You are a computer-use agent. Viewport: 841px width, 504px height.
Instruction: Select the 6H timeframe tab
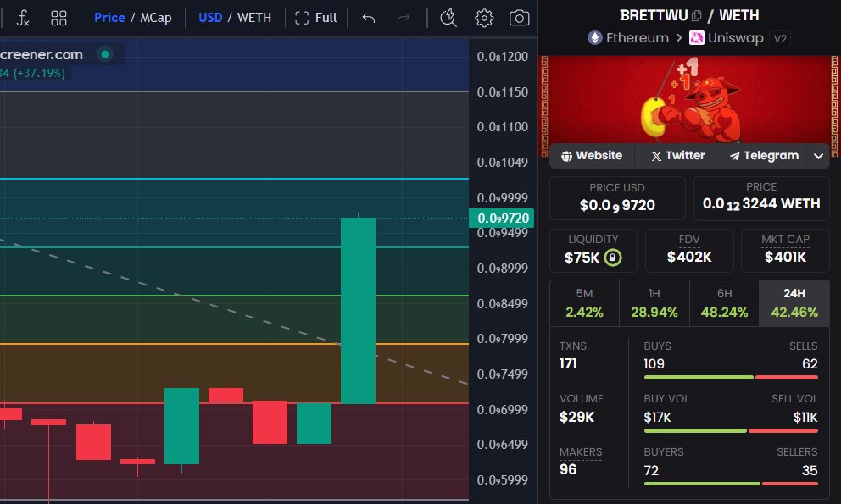pos(724,303)
